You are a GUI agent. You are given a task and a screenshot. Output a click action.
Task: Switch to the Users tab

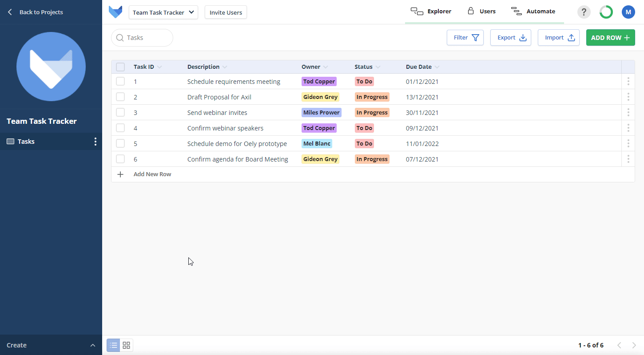pyautogui.click(x=481, y=12)
